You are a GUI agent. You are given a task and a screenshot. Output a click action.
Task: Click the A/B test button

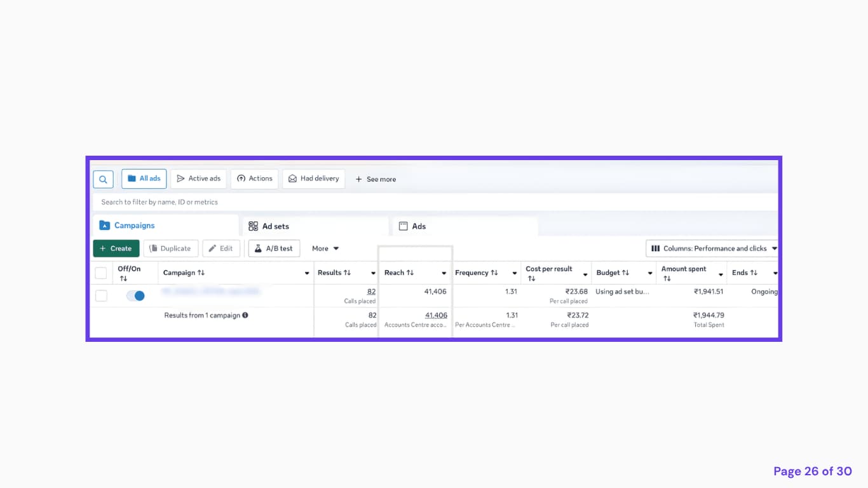tap(274, 248)
